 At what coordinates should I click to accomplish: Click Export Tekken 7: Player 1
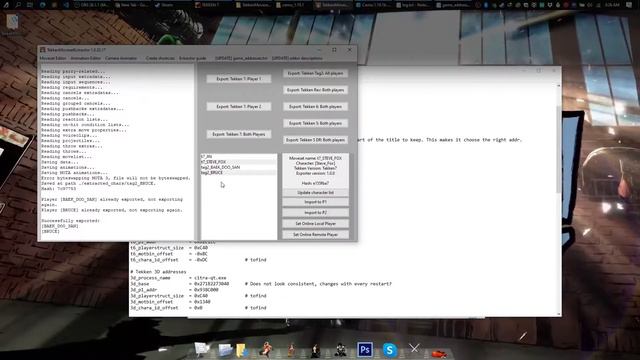click(239, 79)
